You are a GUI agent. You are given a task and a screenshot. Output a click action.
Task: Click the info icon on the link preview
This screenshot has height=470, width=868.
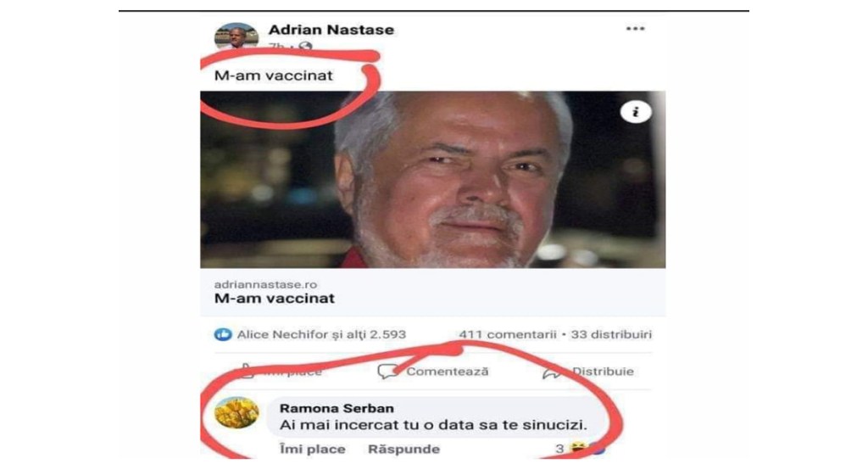coord(636,112)
